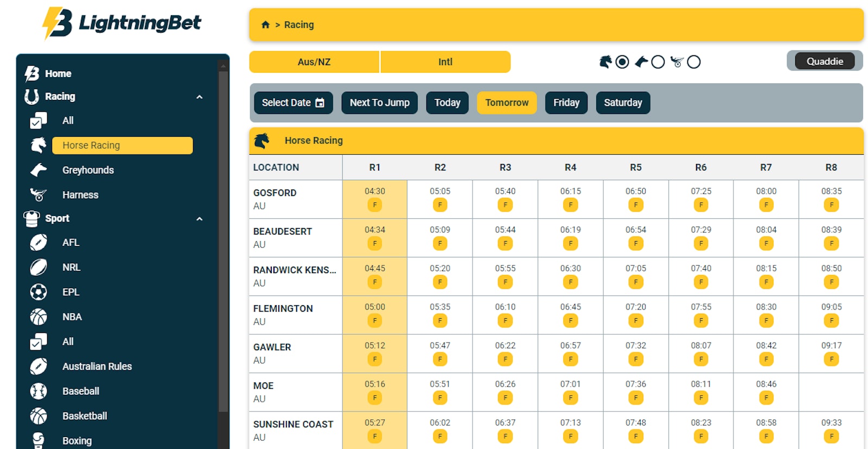Select the harness radio filter

[x=693, y=62]
